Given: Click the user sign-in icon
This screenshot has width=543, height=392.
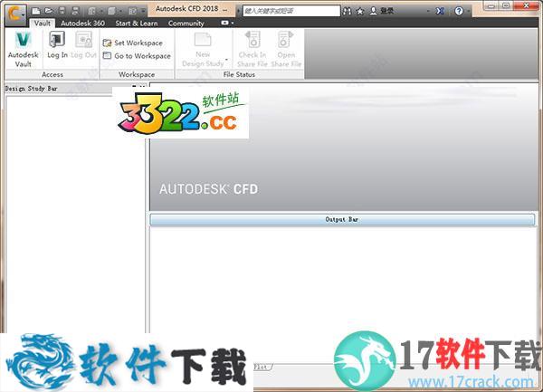Looking at the screenshot, I should pos(373,11).
